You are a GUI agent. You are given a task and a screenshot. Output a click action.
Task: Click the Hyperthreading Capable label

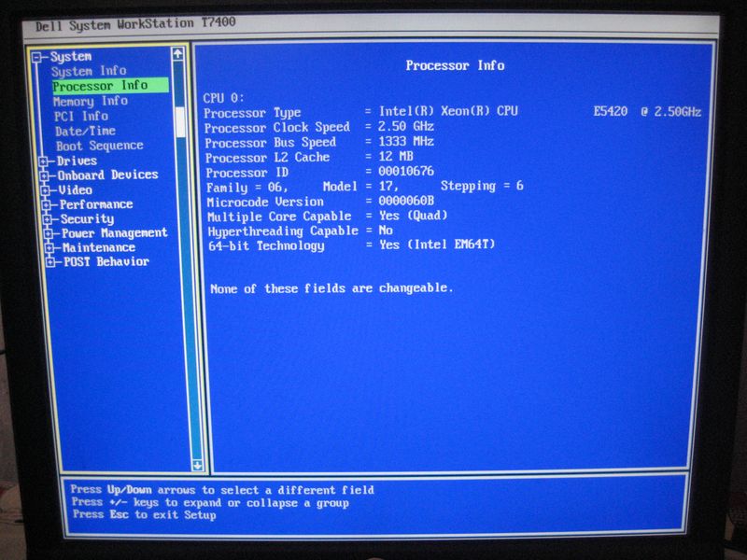[x=283, y=231]
